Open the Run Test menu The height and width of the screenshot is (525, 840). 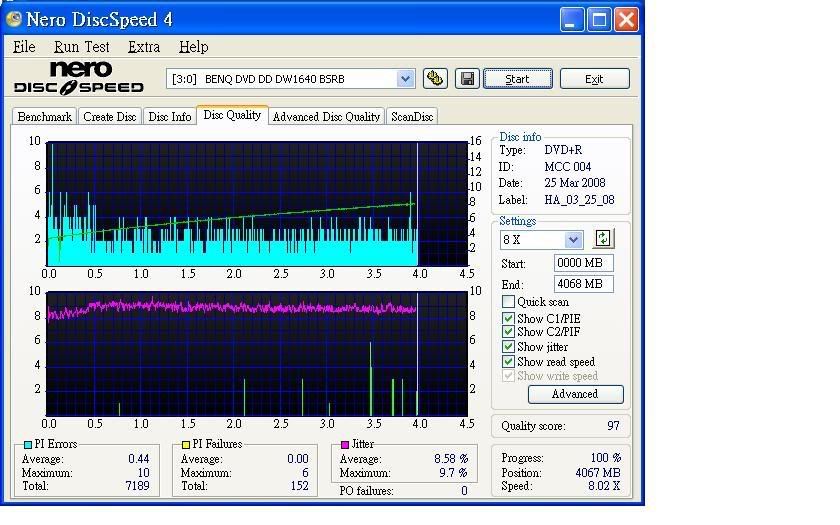tap(81, 47)
